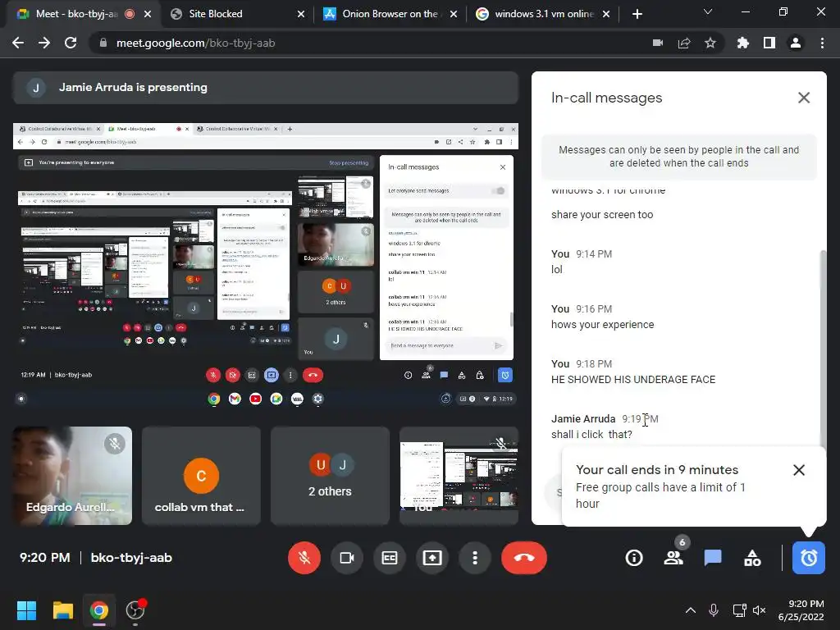Click the Present now screen-share icon

pyautogui.click(x=432, y=558)
